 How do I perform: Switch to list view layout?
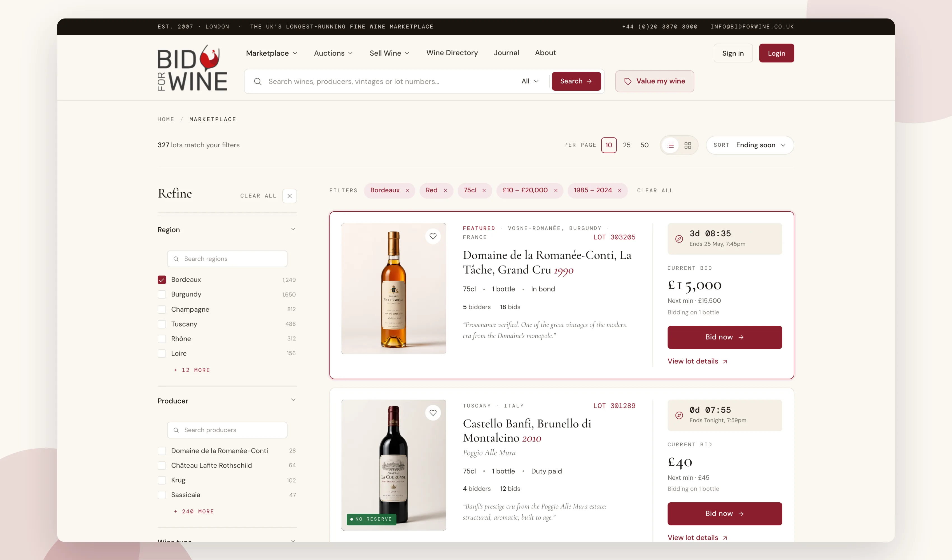pyautogui.click(x=670, y=145)
